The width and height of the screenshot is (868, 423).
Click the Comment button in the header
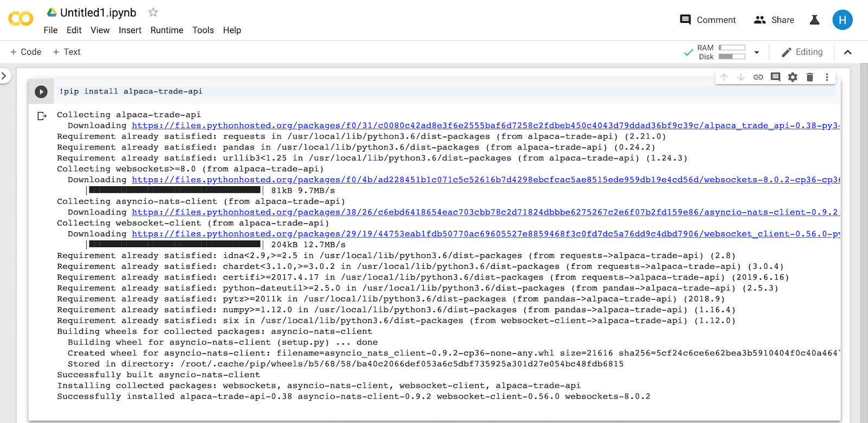pyautogui.click(x=708, y=20)
